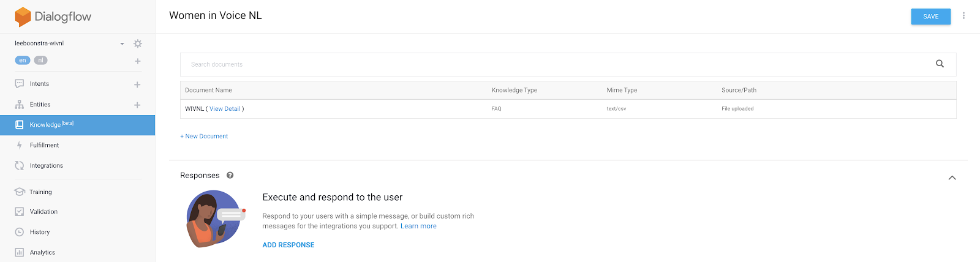Open View Detail for WIVNL document
Screen dimensions: 980x262
225,109
